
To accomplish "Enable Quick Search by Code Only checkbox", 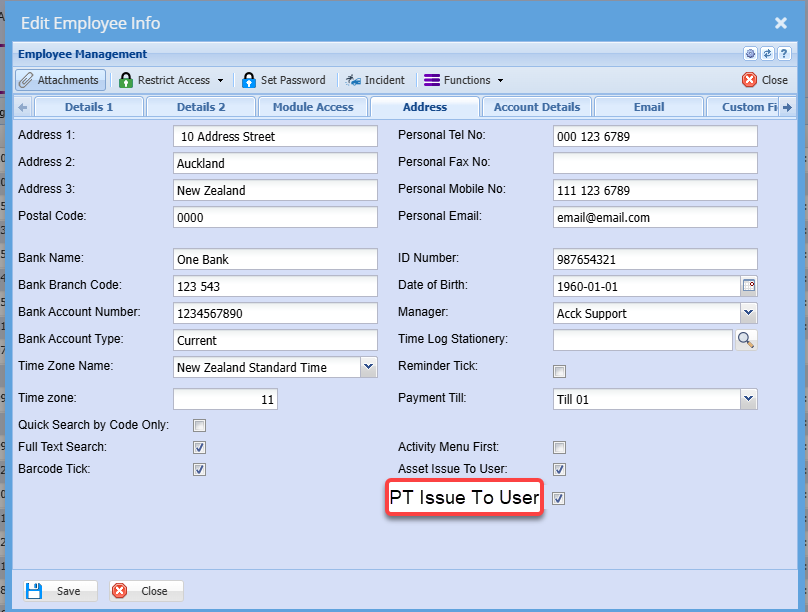I will pos(199,425).
